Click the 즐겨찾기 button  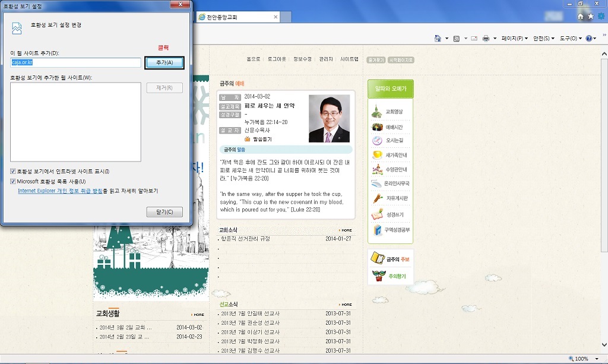376,60
